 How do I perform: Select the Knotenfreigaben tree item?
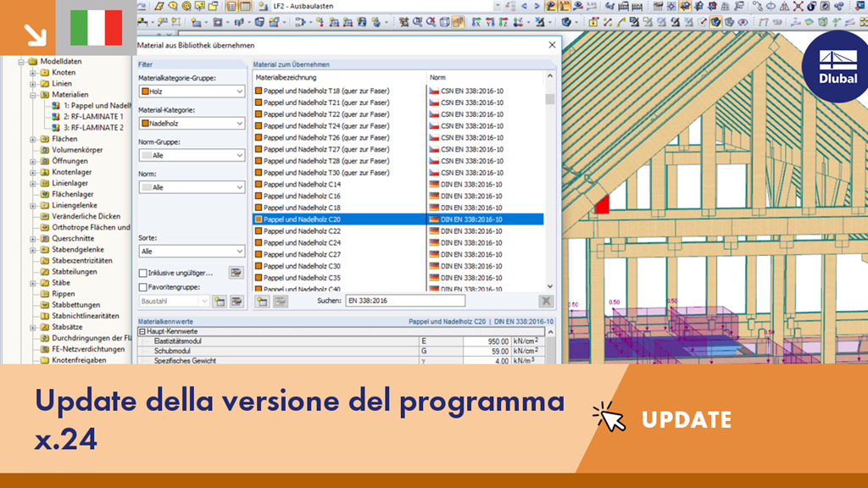click(x=79, y=360)
